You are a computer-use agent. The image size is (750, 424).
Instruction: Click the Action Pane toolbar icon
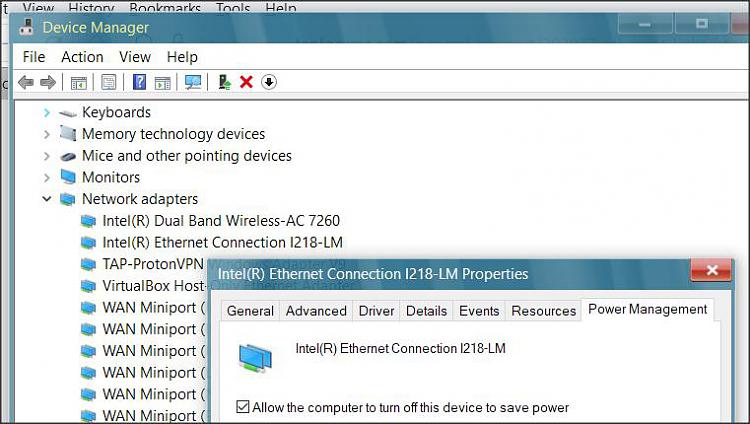163,82
